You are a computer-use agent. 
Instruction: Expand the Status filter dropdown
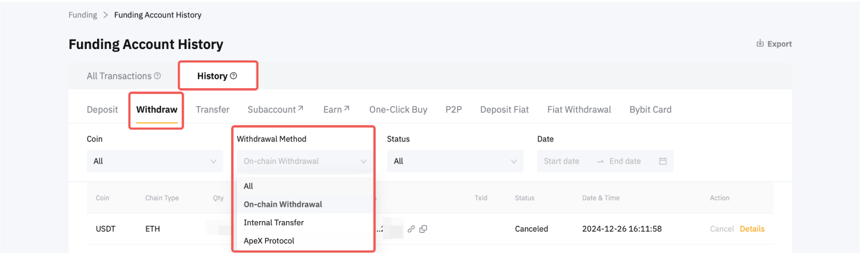(x=455, y=161)
